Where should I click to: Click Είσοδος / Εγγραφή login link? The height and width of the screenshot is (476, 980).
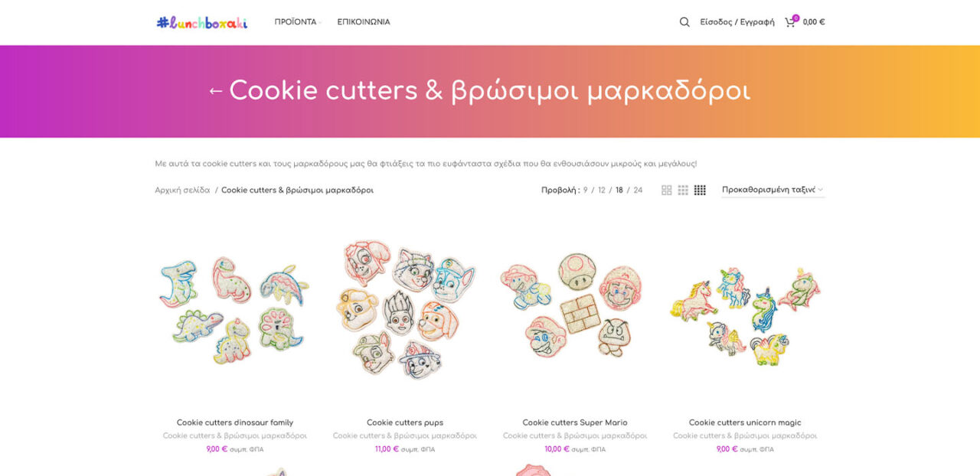(x=737, y=22)
